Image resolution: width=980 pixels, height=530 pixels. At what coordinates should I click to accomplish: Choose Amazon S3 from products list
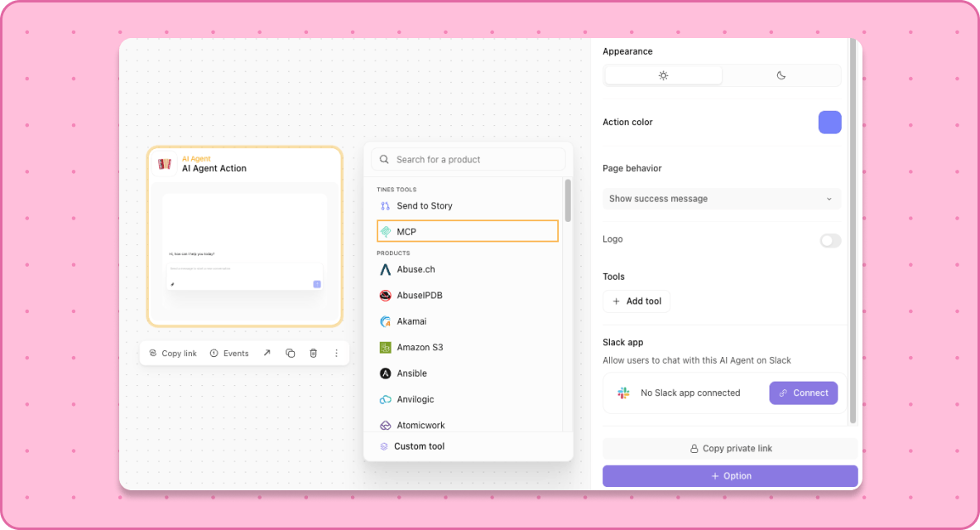tap(468, 348)
